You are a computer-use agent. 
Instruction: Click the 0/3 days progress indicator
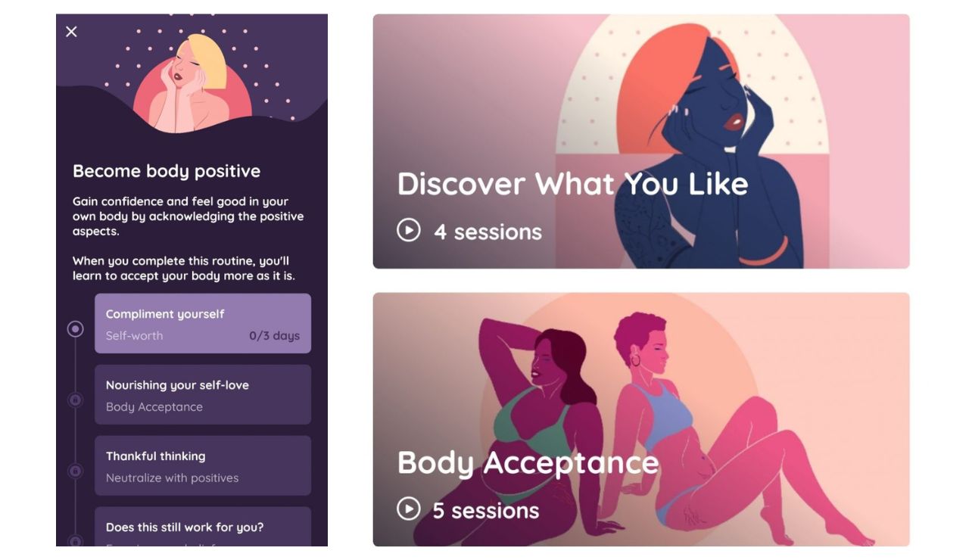pos(274,336)
